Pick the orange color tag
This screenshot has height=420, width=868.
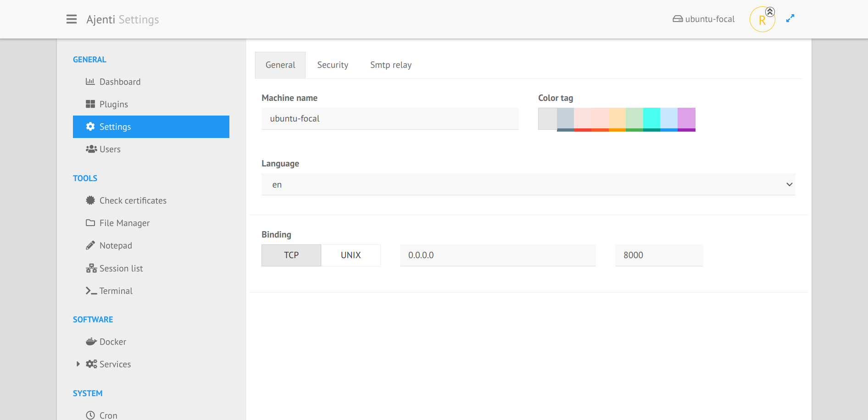tap(617, 119)
